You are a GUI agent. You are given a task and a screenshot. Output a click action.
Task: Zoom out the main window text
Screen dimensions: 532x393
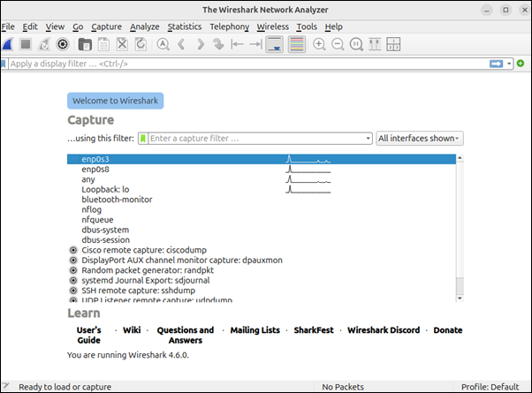coord(338,44)
